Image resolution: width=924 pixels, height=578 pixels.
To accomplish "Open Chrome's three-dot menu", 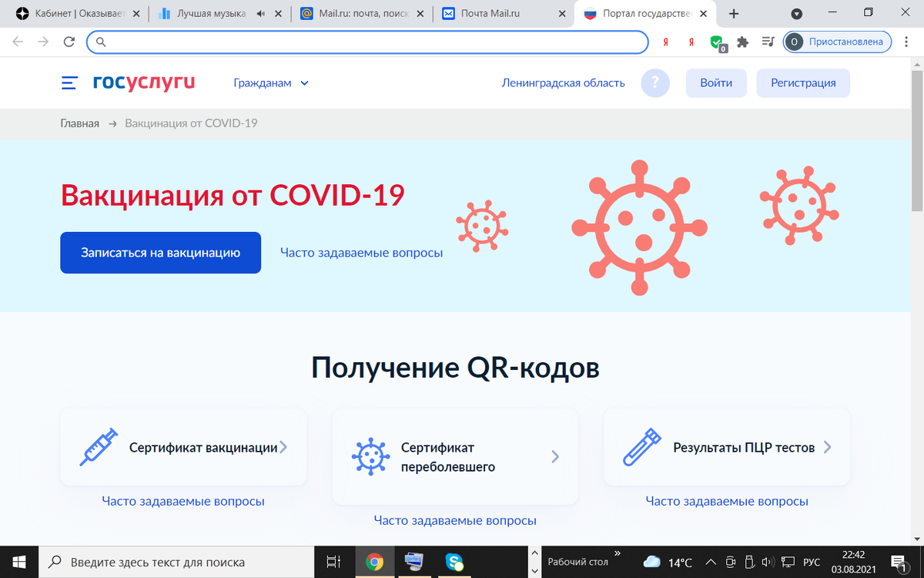I will point(906,42).
